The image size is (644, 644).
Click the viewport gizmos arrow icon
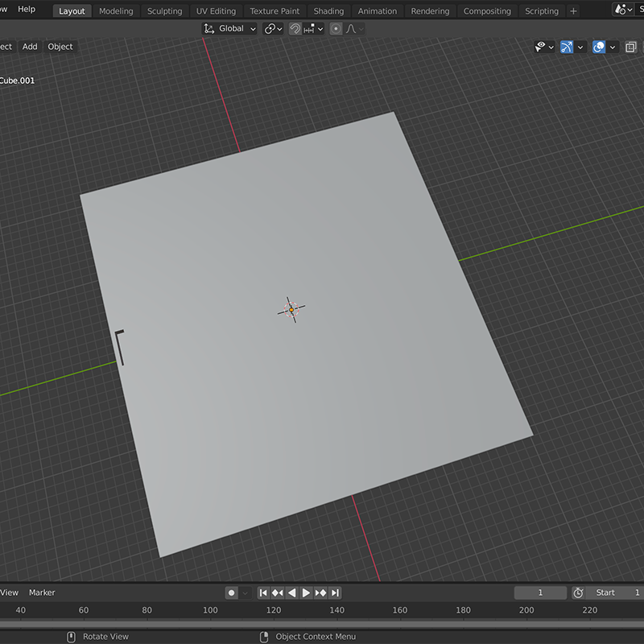point(567,47)
